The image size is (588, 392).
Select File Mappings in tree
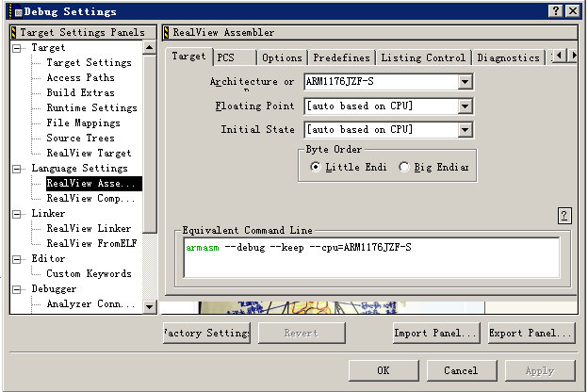83,123
